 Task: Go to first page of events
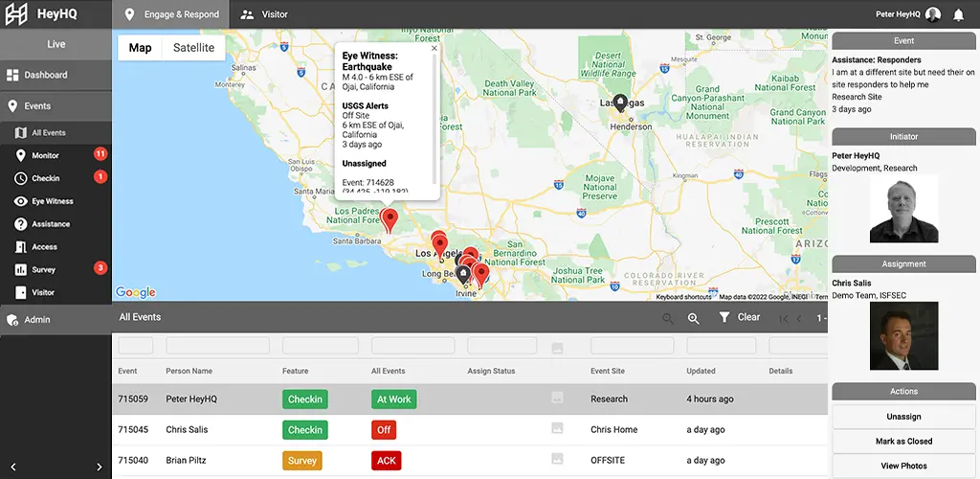click(783, 319)
